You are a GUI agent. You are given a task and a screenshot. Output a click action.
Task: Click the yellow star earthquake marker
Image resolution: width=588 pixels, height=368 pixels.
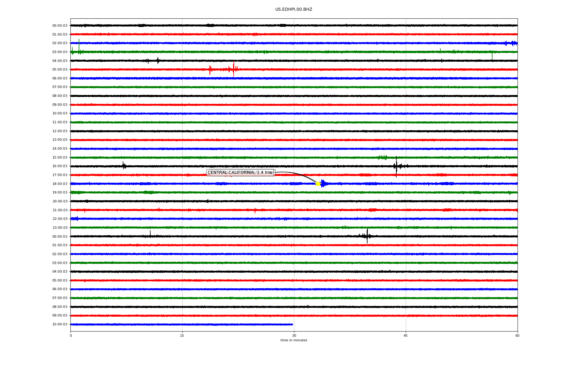click(318, 184)
